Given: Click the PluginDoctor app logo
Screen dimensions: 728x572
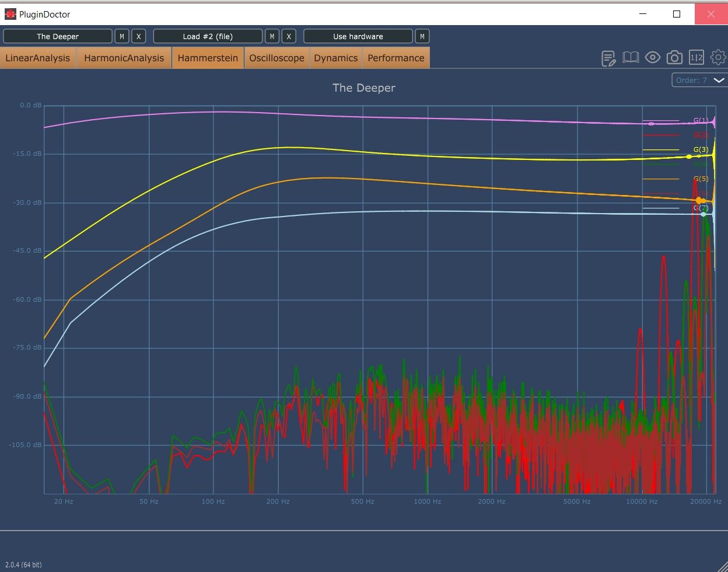Looking at the screenshot, I should 10,14.
